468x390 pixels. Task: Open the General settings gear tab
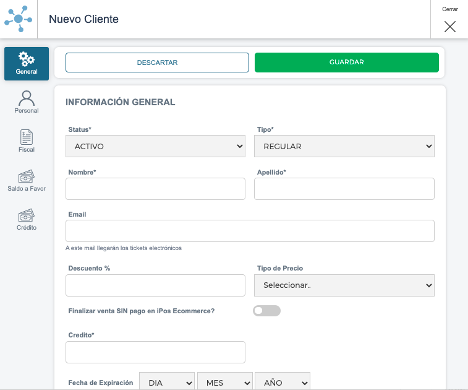coord(26,63)
